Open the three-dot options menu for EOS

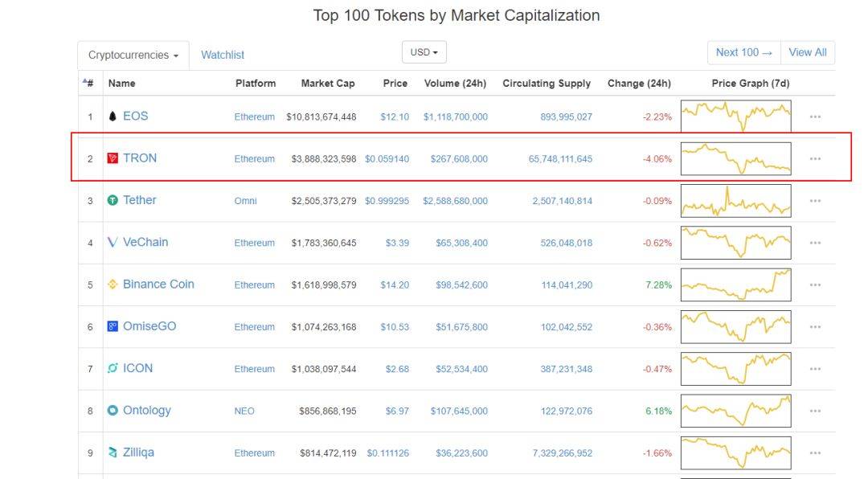(815, 117)
